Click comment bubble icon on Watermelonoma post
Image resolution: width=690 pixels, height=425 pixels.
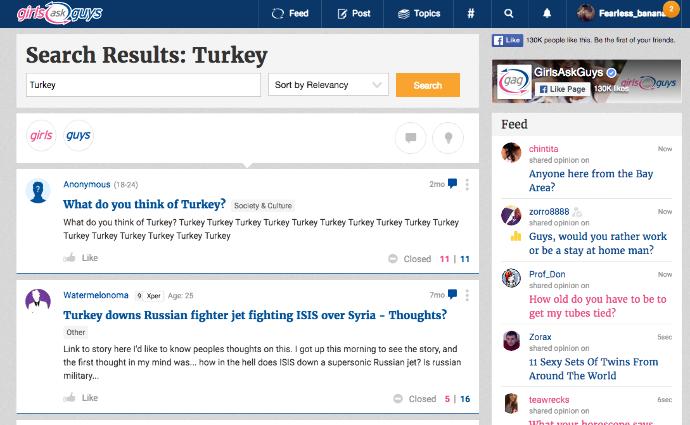point(452,294)
